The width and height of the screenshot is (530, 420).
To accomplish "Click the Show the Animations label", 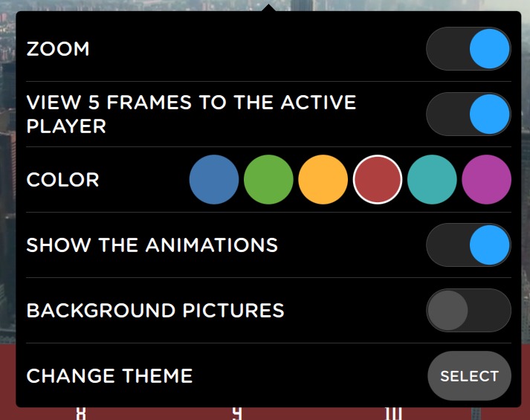I will 152,245.
